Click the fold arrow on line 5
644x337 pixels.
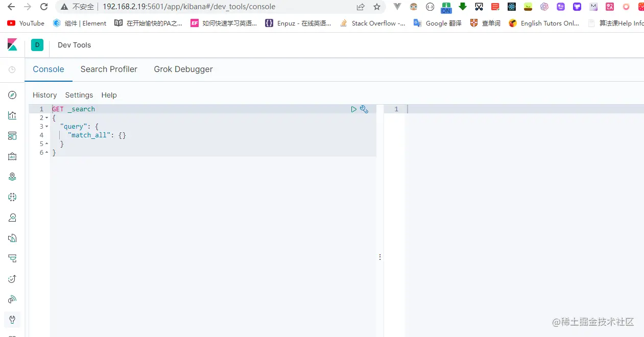click(46, 144)
